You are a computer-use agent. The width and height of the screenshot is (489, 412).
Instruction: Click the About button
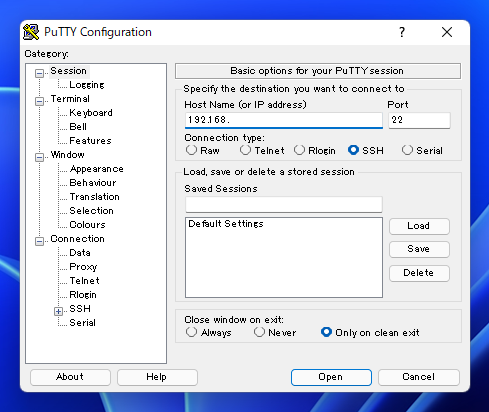click(70, 377)
